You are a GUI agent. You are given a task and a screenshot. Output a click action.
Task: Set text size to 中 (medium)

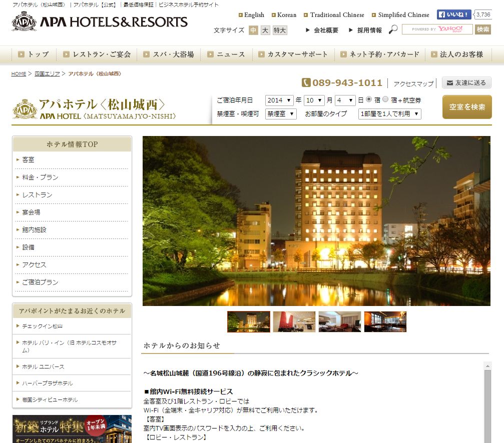[x=254, y=30]
